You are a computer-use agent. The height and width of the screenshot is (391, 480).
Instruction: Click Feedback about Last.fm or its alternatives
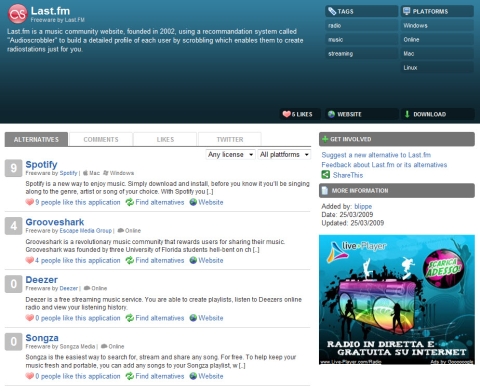tap(384, 165)
